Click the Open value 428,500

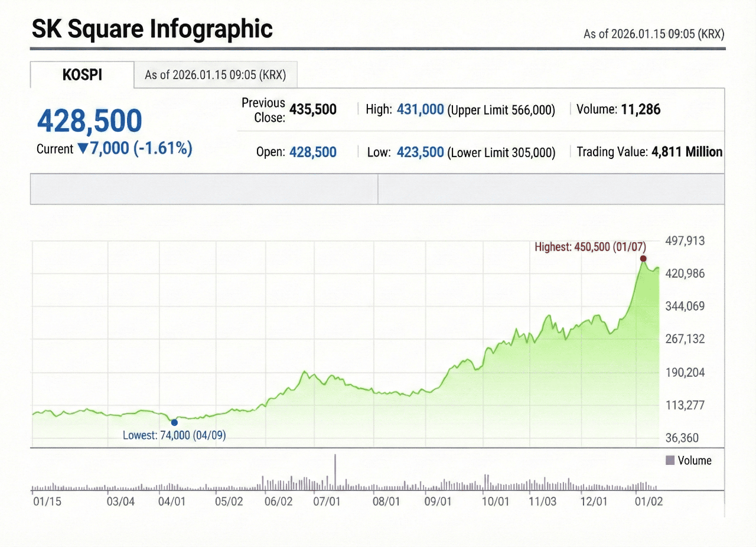pyautogui.click(x=313, y=152)
